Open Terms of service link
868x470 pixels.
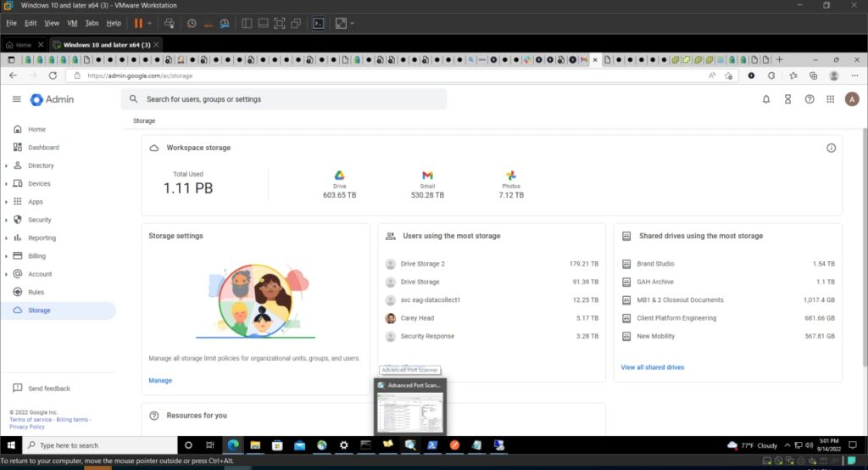[x=31, y=420]
